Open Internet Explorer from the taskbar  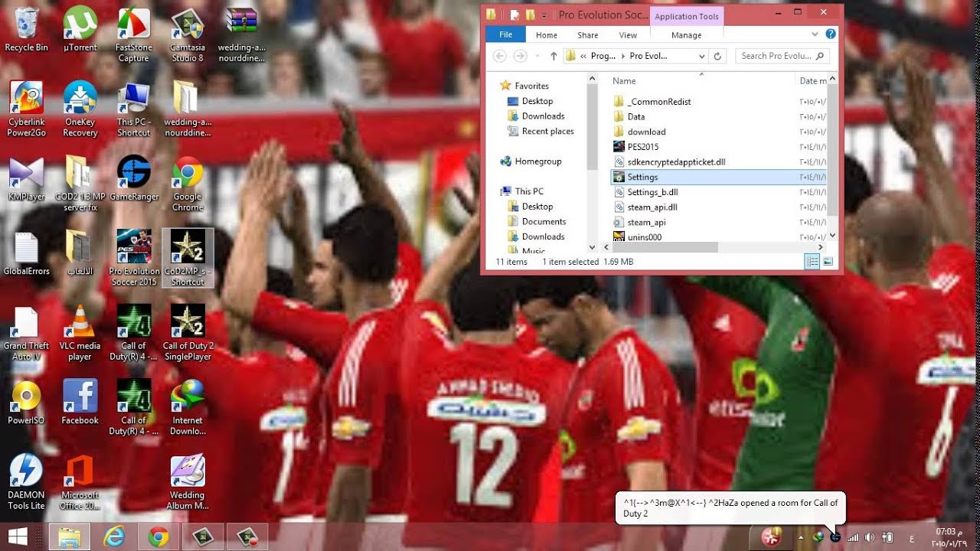pos(114,537)
